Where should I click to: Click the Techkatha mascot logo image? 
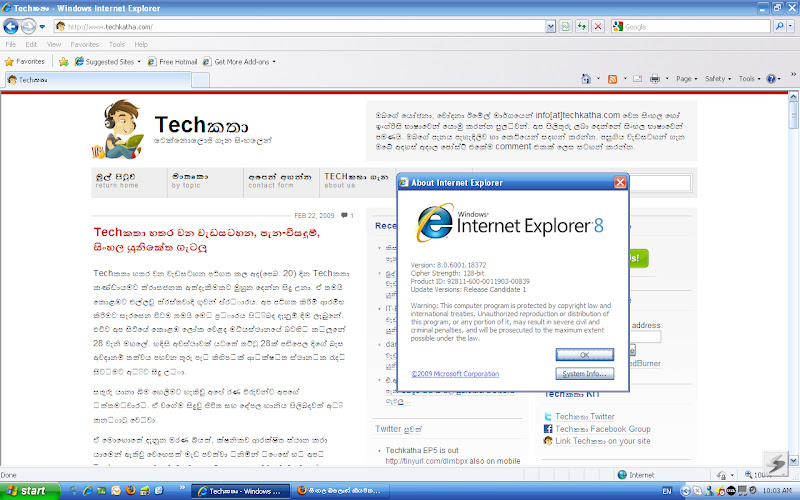coord(118,129)
